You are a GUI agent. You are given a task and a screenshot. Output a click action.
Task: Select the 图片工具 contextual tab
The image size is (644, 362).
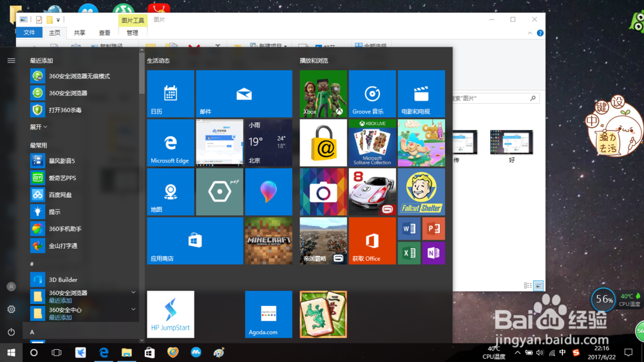[132, 20]
